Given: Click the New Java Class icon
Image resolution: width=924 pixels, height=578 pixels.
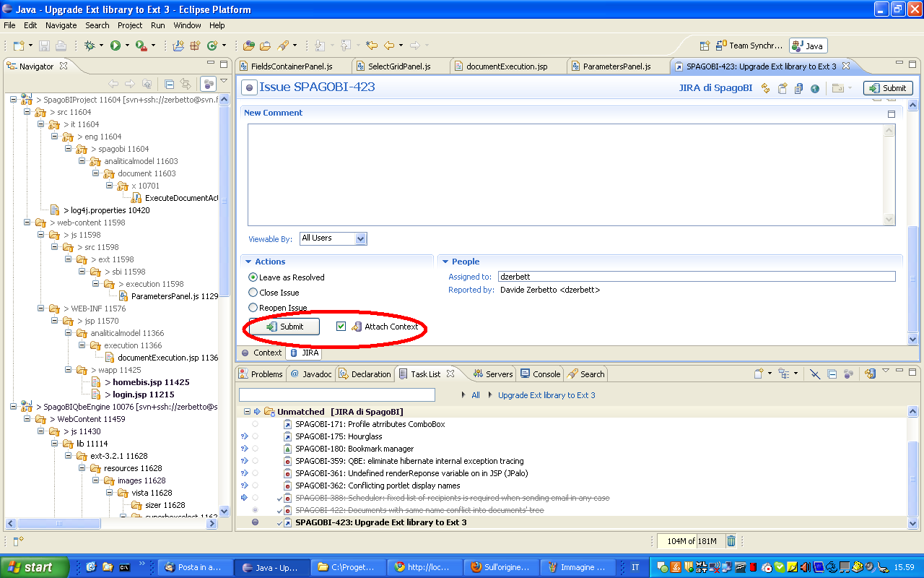Looking at the screenshot, I should 212,46.
